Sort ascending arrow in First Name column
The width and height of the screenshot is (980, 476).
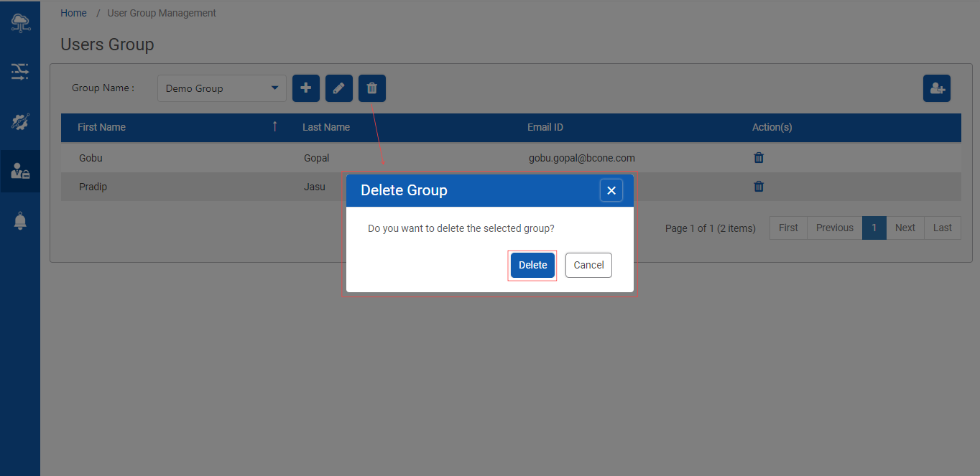pyautogui.click(x=274, y=127)
